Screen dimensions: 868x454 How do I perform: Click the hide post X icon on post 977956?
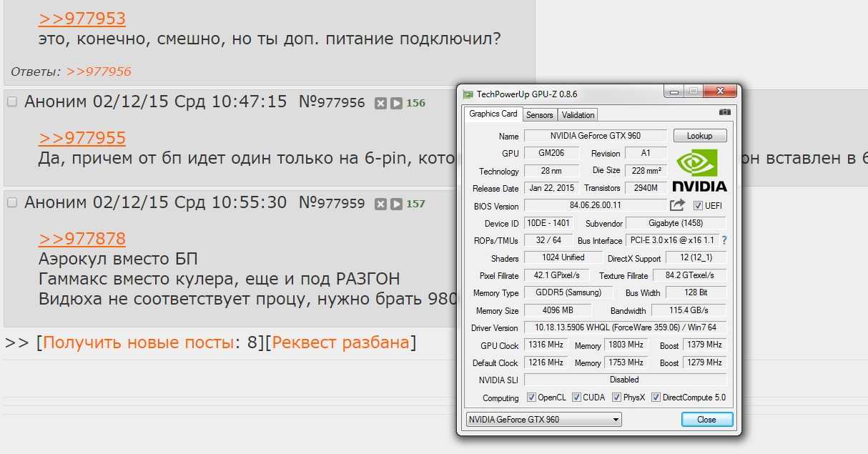[x=380, y=104]
